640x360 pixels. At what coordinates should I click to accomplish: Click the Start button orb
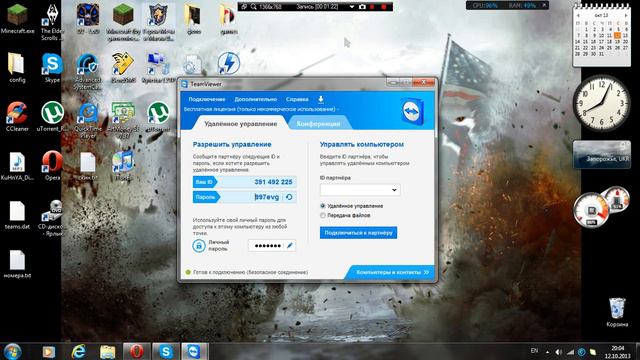click(x=12, y=351)
